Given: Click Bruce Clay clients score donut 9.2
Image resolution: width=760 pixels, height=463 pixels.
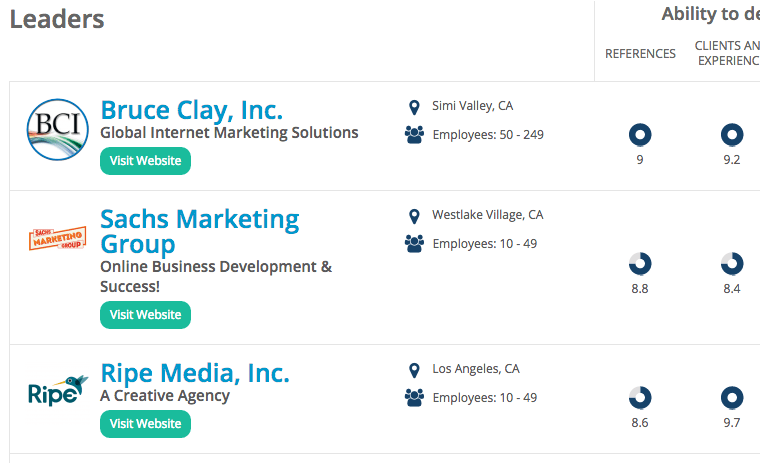Looking at the screenshot, I should click(732, 134).
